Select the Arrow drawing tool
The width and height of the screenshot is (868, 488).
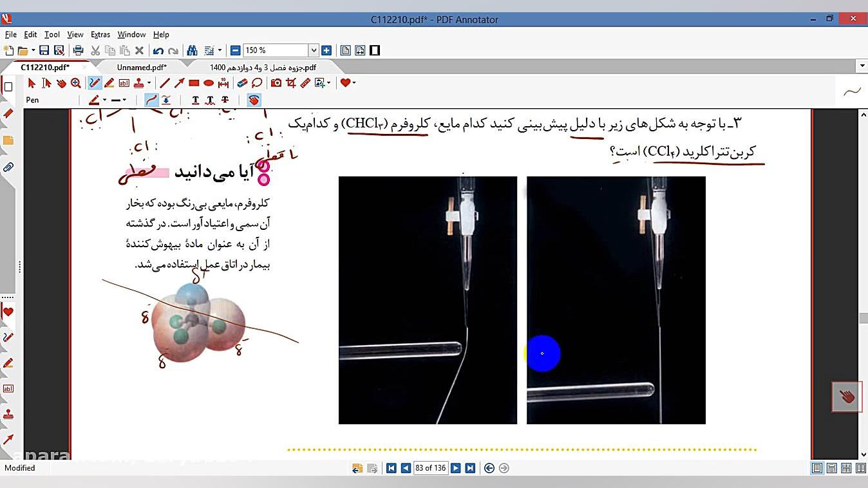pyautogui.click(x=179, y=83)
